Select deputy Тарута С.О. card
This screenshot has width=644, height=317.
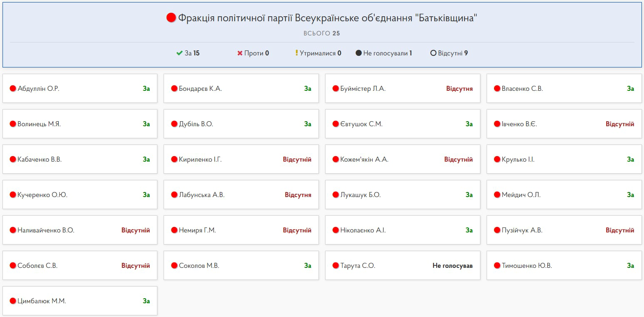click(x=402, y=265)
